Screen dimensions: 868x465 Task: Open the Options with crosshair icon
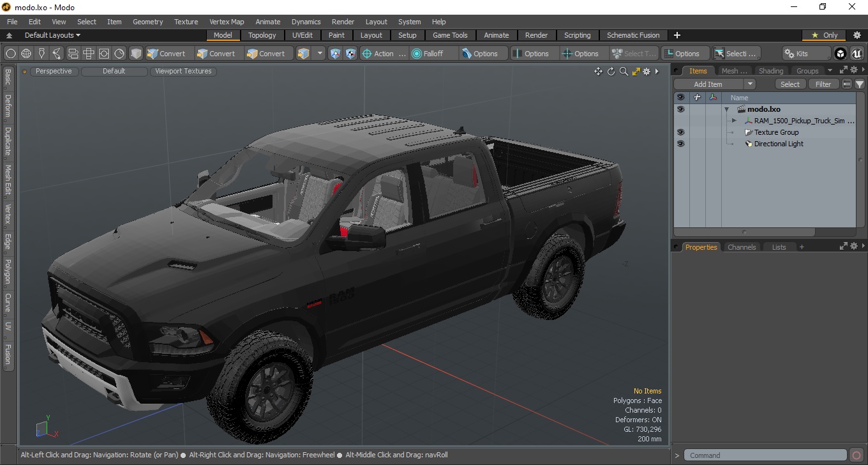585,54
